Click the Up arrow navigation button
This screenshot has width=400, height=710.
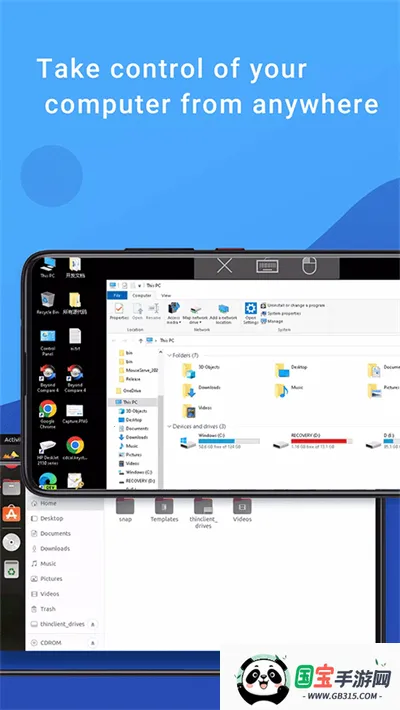click(140, 341)
